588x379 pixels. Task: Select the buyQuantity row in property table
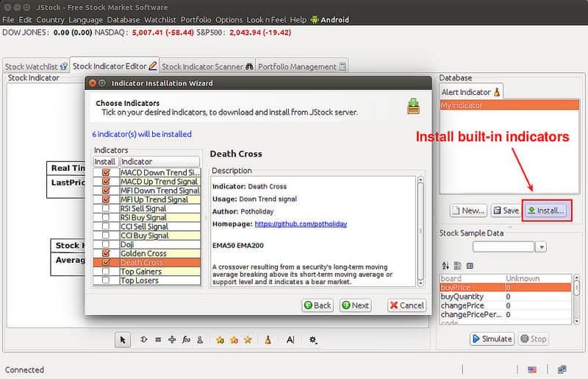pyautogui.click(x=472, y=297)
